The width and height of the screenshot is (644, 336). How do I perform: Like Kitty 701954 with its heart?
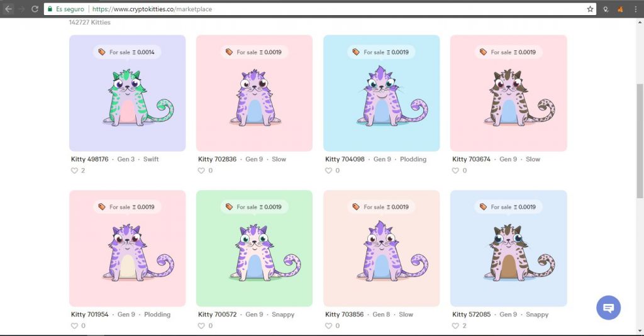[x=74, y=326]
